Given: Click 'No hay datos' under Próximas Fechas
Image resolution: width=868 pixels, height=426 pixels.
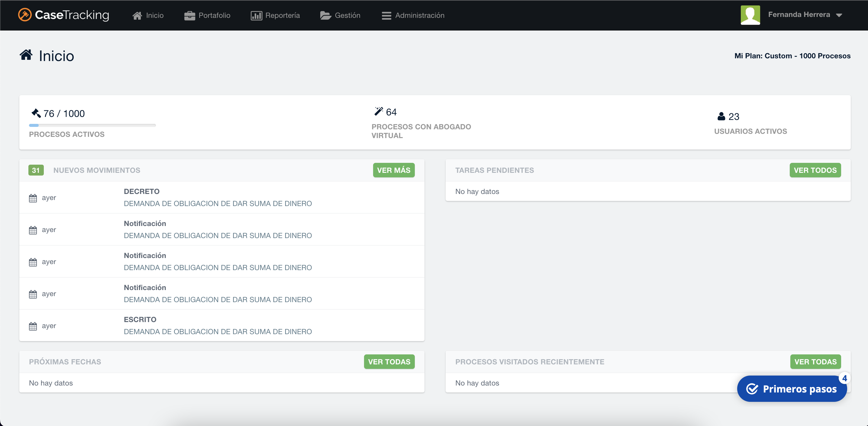Looking at the screenshot, I should point(51,383).
